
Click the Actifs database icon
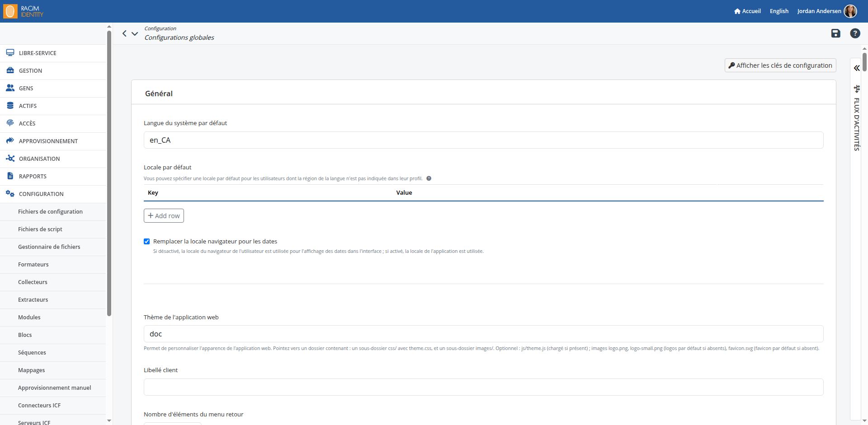[10, 106]
